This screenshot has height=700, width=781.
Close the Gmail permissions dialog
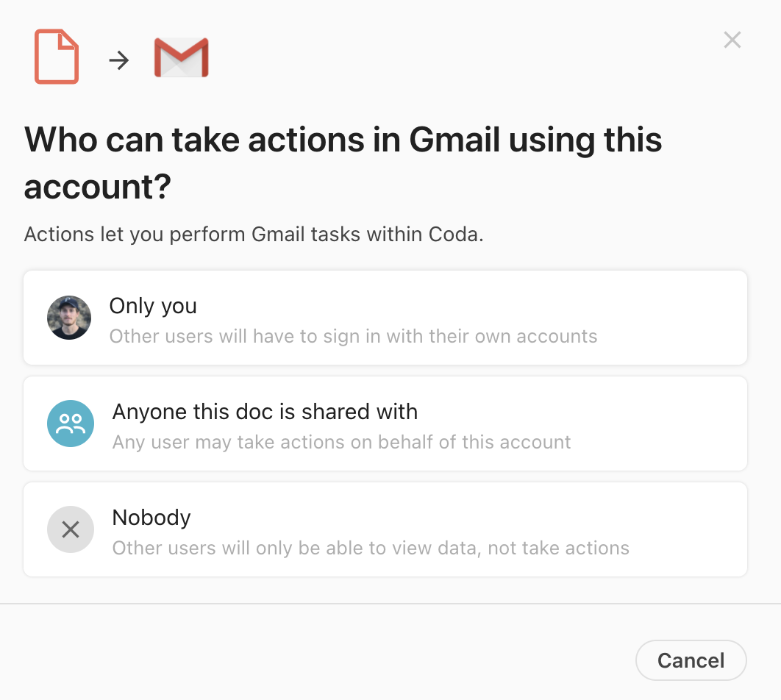click(x=732, y=40)
